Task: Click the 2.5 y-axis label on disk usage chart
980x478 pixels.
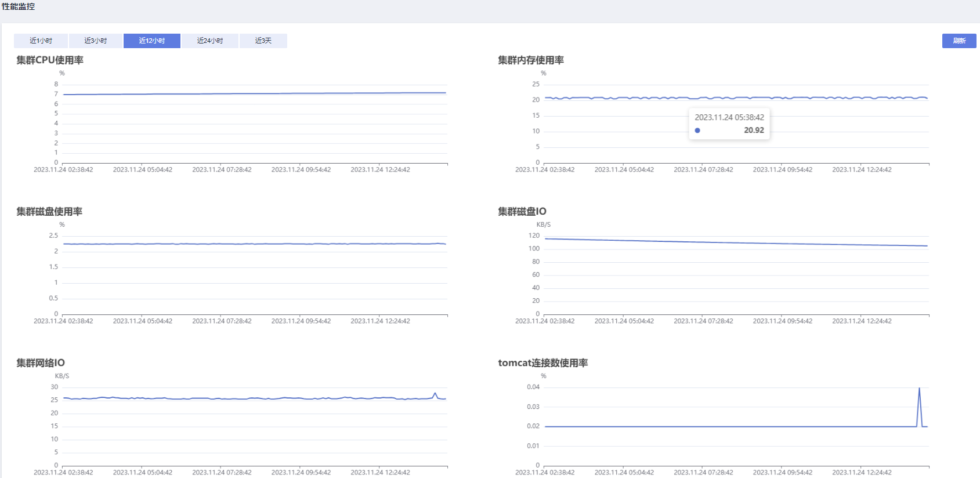Action: 53,236
